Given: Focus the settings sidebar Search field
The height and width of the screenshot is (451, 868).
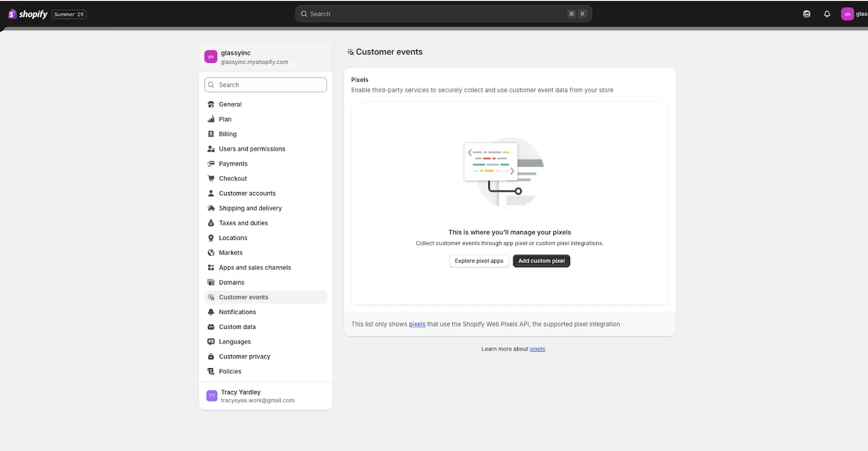Looking at the screenshot, I should point(266,85).
